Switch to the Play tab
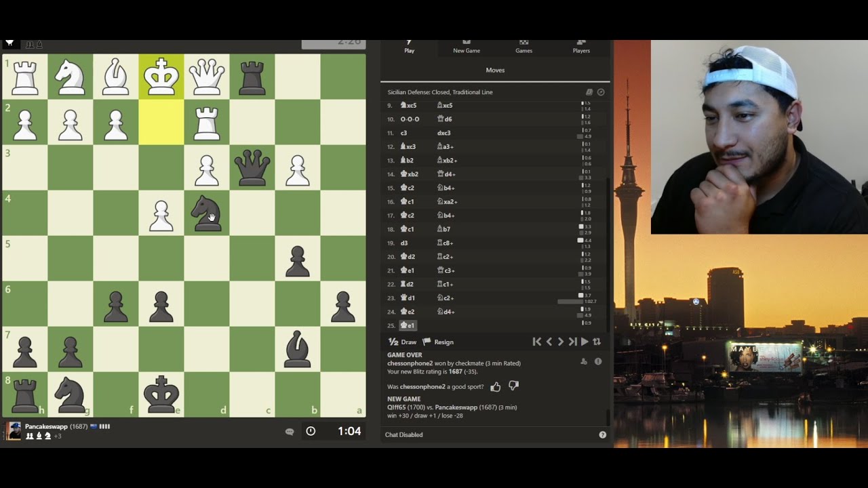 410,46
